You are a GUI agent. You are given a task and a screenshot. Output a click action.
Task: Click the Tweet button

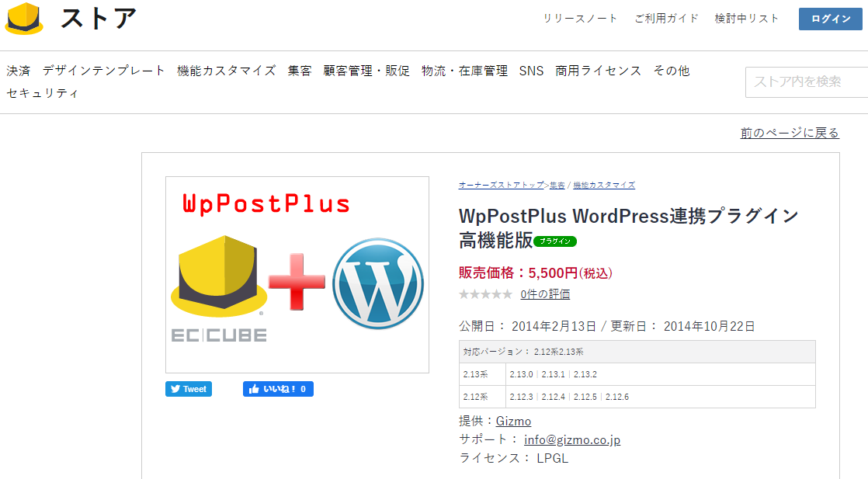pos(188,389)
